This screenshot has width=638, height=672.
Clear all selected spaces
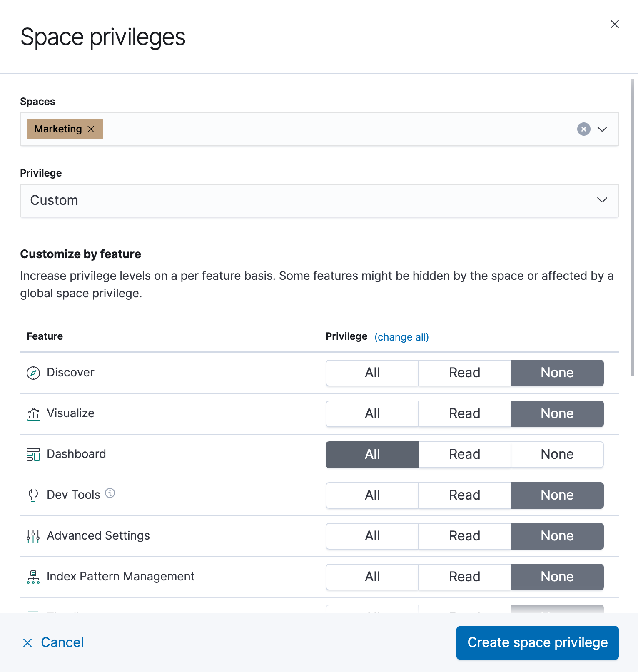click(x=583, y=129)
